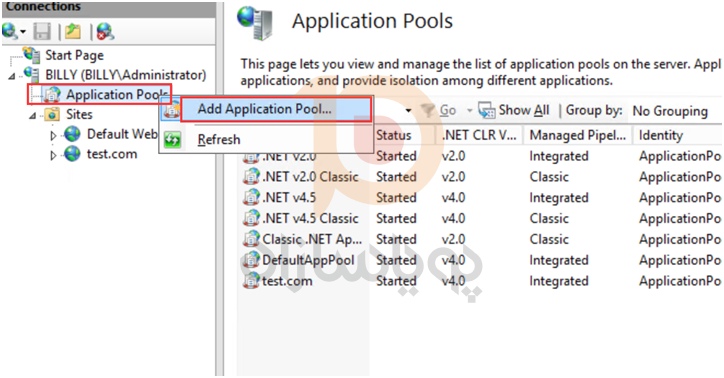Viewport: 724px width, 378px height.
Task: Sort by Managed Pipeline column header
Action: point(577,135)
